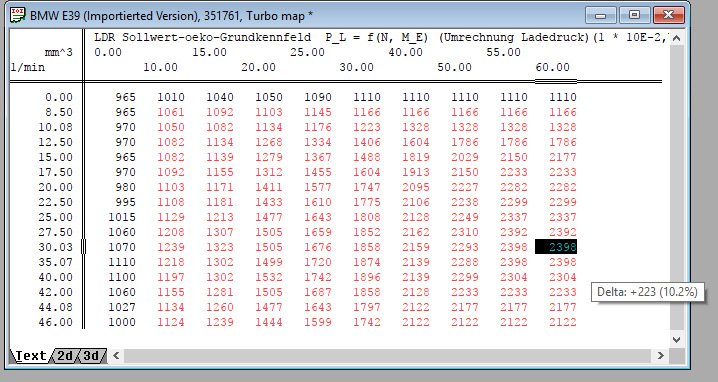This screenshot has height=382, width=718.
Task: Select cell 1061 in row 8.50
Action: pos(171,112)
